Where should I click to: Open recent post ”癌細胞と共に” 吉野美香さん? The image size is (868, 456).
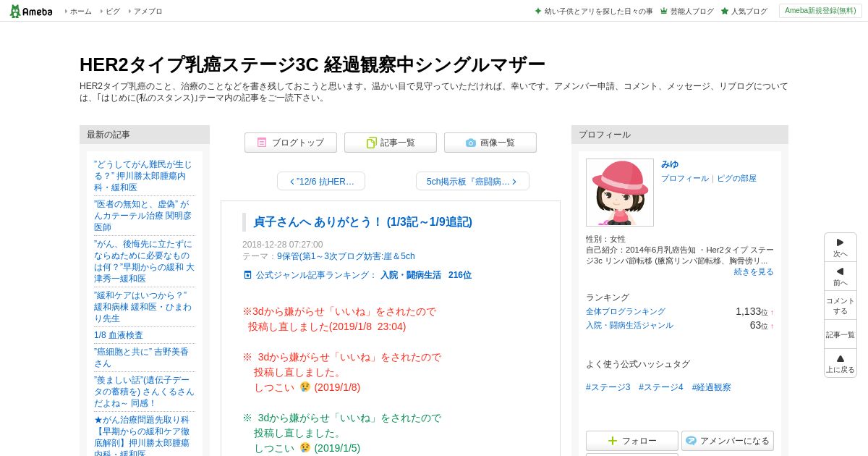[x=141, y=358]
